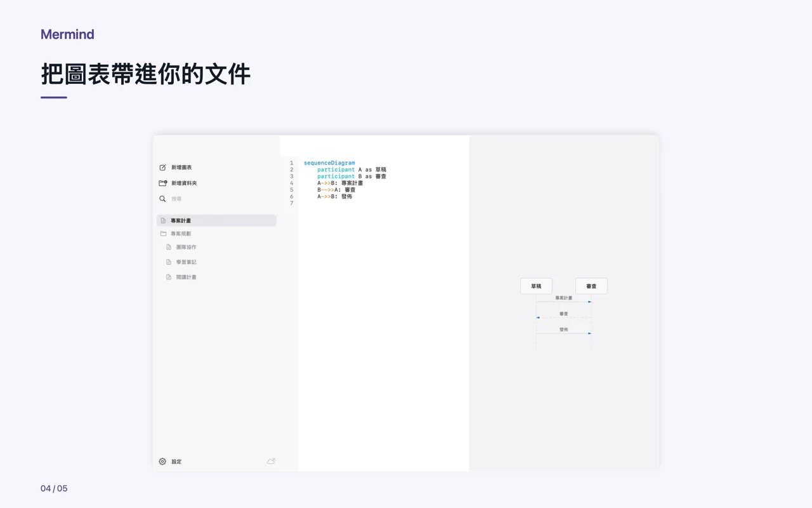Click the new folder icon beside 新增資料夾

pos(163,183)
